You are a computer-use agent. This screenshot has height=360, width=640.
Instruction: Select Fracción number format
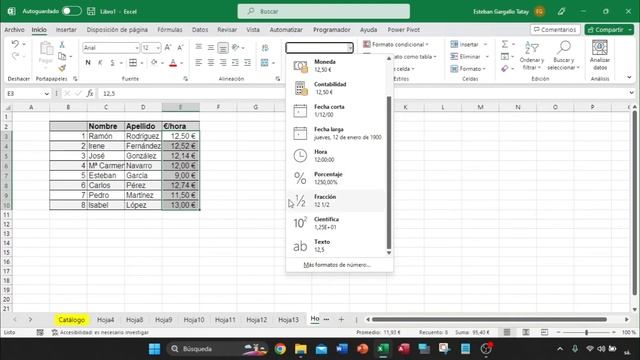coord(336,200)
